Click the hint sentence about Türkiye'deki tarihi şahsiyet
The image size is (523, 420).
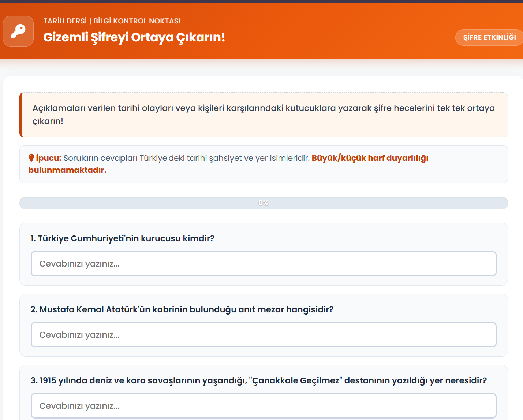(187, 158)
